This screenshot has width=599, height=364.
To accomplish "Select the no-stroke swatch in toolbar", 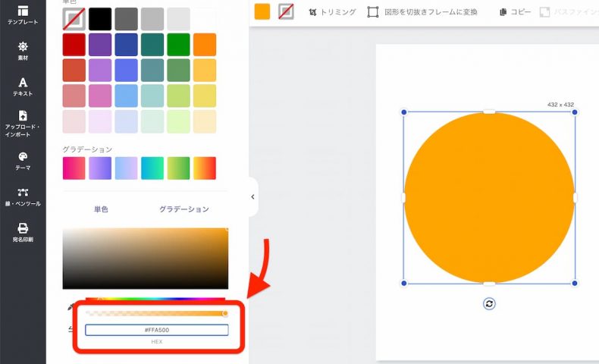I will [x=286, y=11].
